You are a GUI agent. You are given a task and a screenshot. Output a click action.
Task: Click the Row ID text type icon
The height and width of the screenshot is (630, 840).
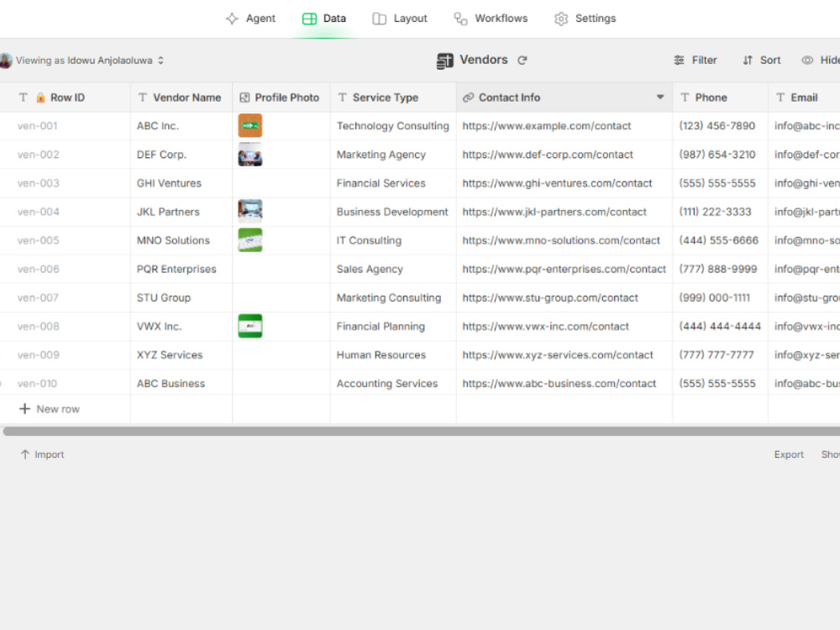23,97
